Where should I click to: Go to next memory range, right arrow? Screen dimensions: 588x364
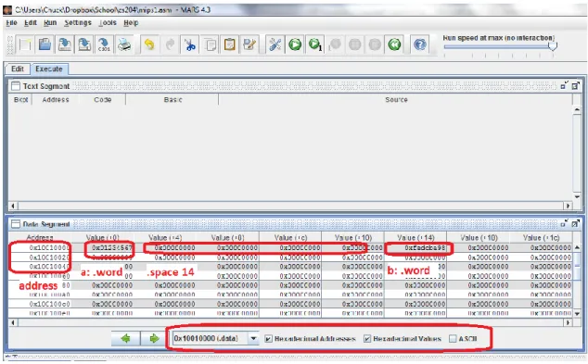click(154, 339)
